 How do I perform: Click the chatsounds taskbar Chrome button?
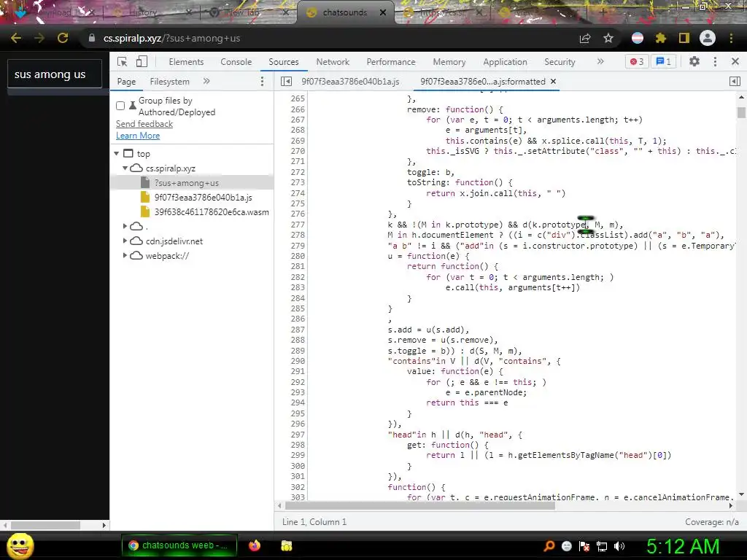tap(179, 545)
